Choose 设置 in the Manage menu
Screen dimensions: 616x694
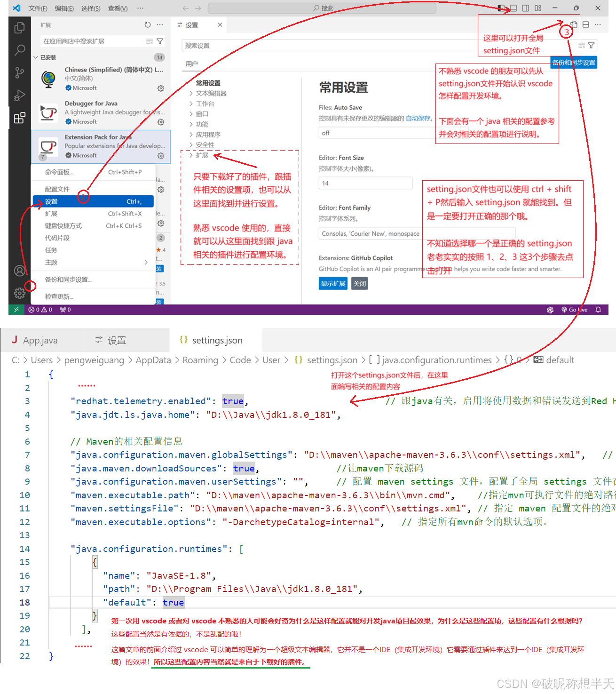point(93,201)
